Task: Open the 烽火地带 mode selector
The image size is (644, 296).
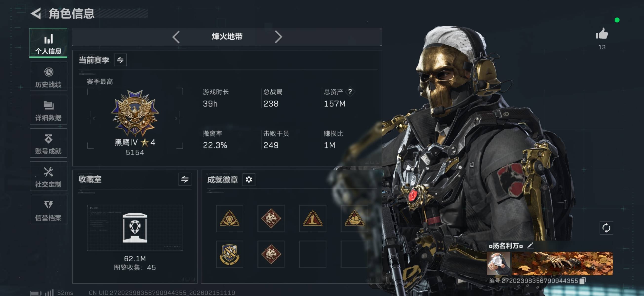Action: 227,37
